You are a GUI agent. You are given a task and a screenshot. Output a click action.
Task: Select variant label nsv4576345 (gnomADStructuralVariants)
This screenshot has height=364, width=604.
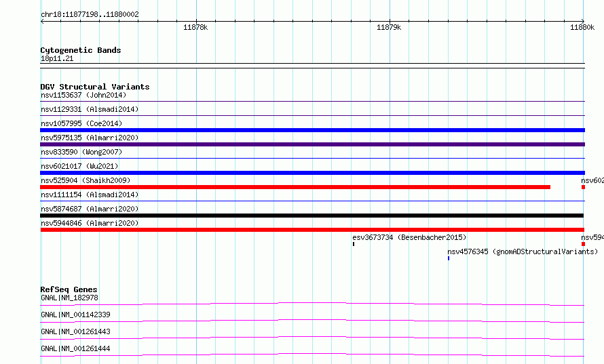[x=523, y=251]
